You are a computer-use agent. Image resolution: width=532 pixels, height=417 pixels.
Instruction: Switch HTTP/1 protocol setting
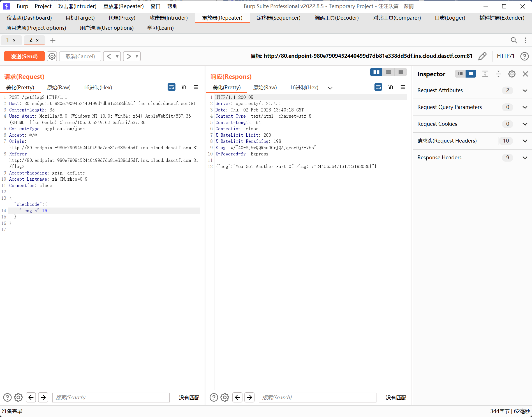(505, 56)
